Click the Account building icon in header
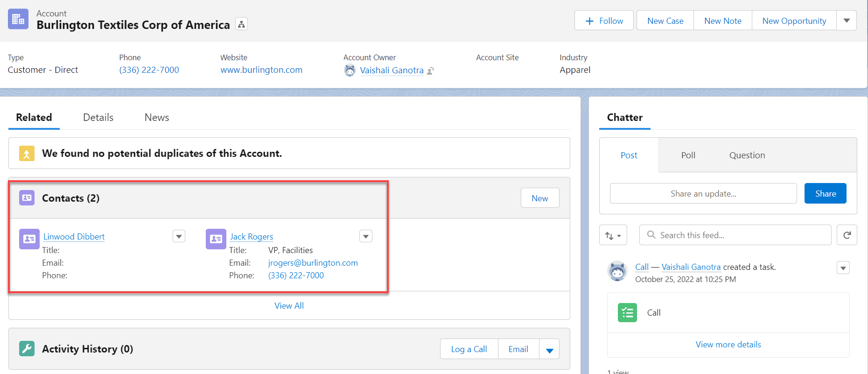Screen dimensions: 868x374 click(18, 19)
